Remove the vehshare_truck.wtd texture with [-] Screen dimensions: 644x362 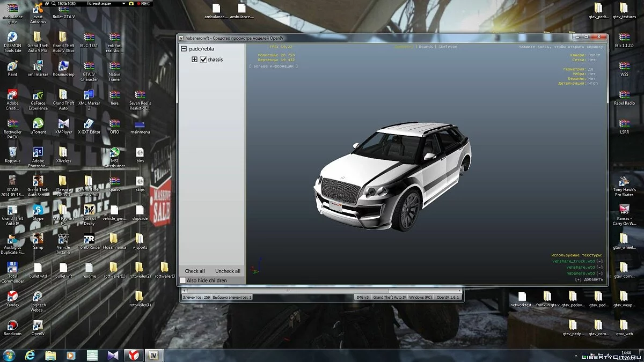pyautogui.click(x=599, y=261)
